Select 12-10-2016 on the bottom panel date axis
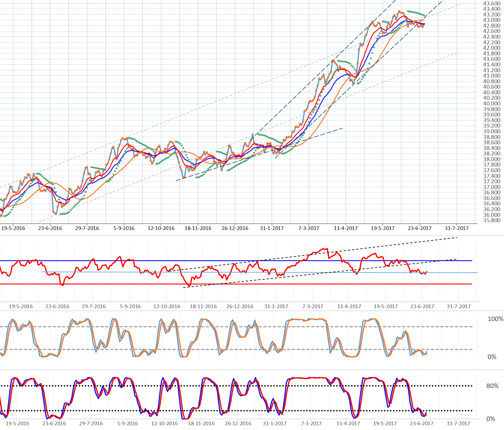This screenshot has height=430, width=504. tap(164, 423)
